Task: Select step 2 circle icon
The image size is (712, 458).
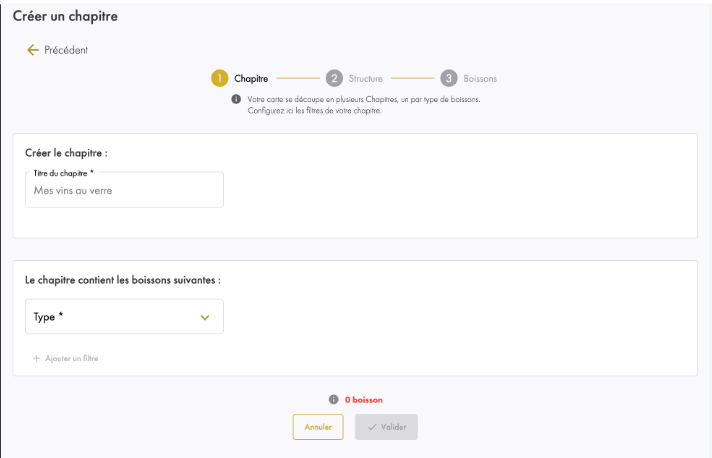Action: 334,79
